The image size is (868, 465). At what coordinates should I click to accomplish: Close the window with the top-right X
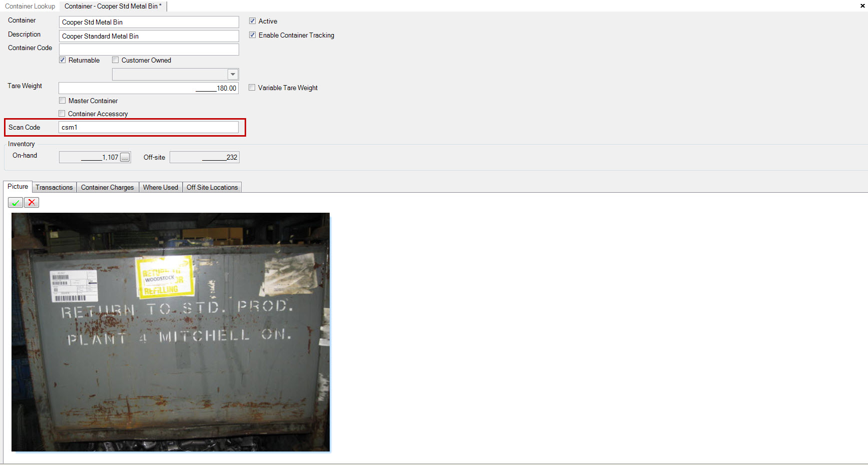point(863,6)
